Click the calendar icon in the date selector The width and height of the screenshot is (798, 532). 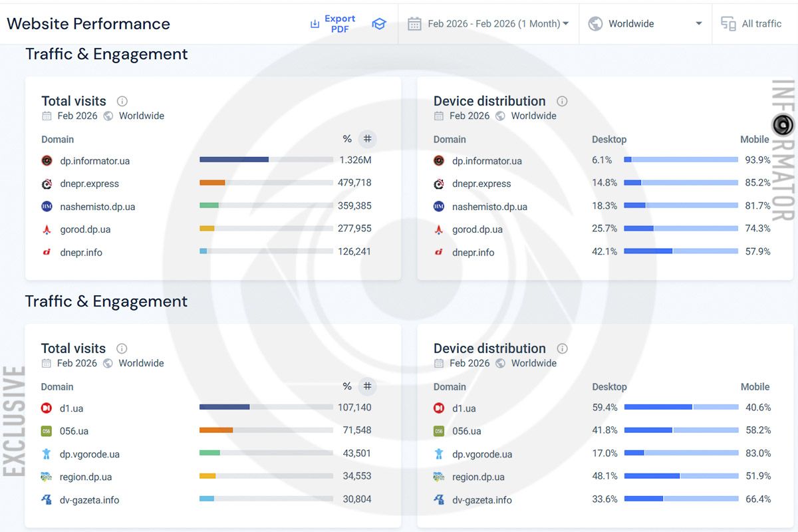[416, 23]
